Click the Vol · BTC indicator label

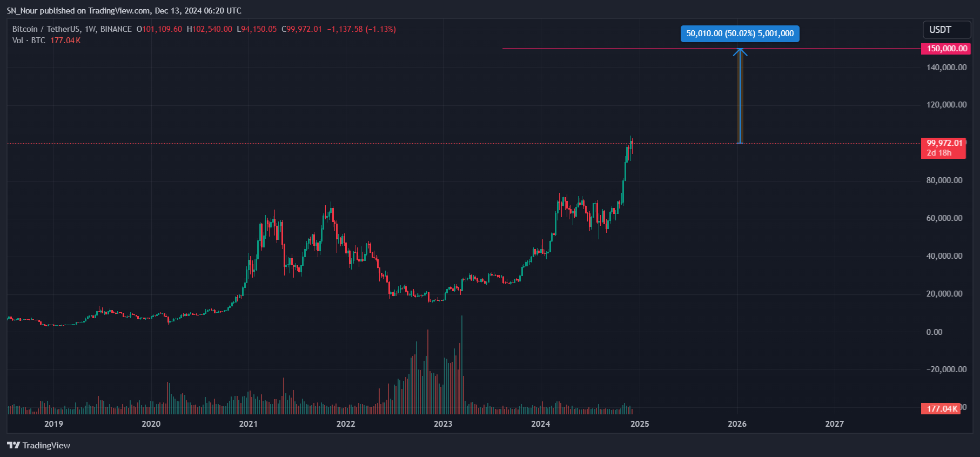click(x=29, y=41)
